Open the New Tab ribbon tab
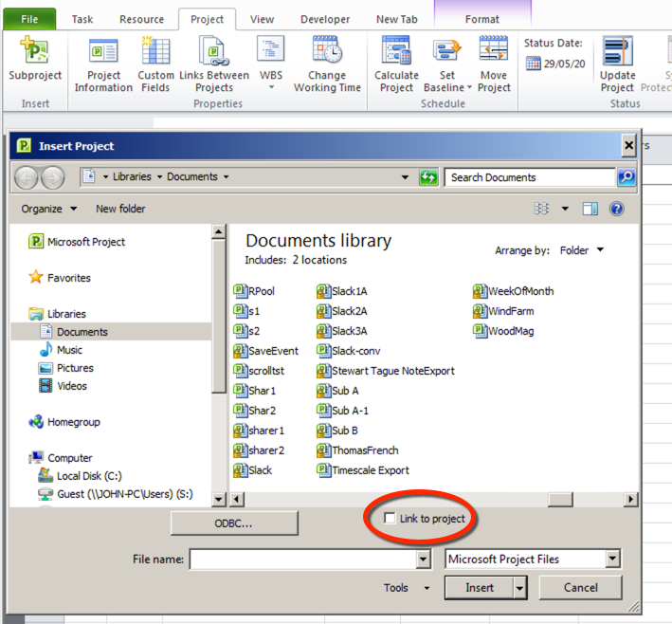 [396, 19]
